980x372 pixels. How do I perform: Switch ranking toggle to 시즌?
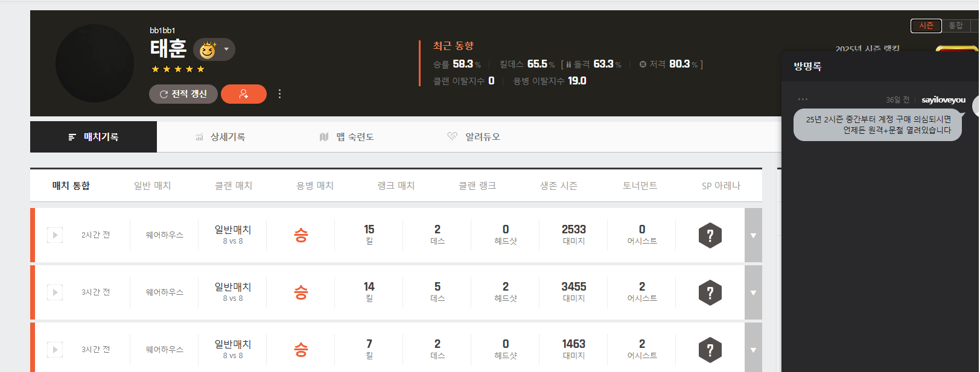(x=926, y=26)
